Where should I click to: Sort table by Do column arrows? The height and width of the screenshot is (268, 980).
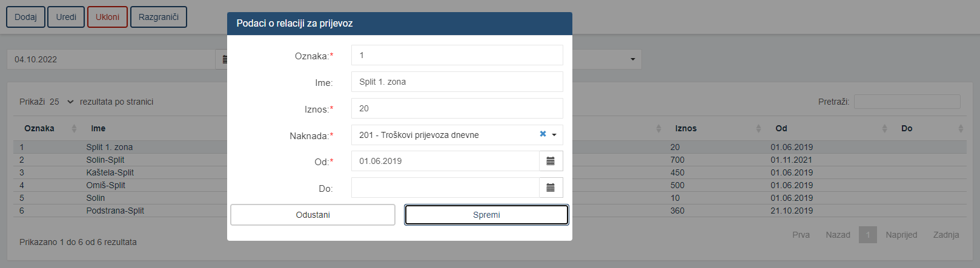coord(961,128)
